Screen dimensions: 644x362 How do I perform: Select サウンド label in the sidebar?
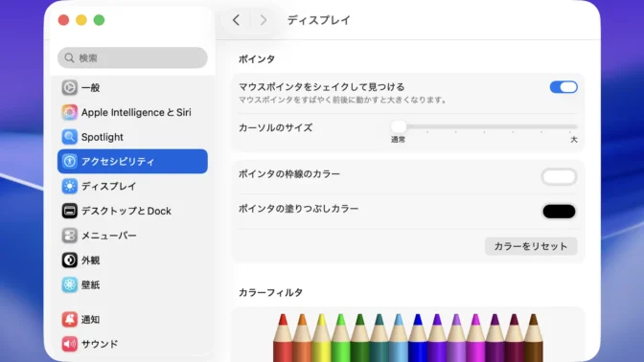(x=100, y=344)
